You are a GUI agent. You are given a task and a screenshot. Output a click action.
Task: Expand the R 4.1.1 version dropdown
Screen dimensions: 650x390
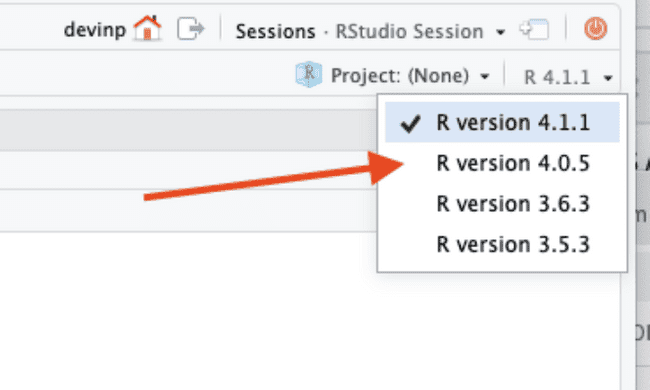tap(568, 77)
